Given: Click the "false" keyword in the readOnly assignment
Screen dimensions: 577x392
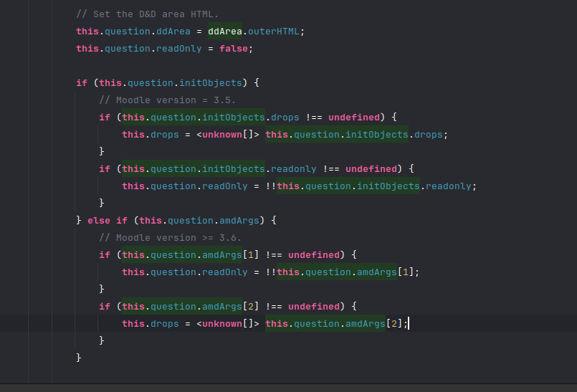Looking at the screenshot, I should (x=234, y=49).
